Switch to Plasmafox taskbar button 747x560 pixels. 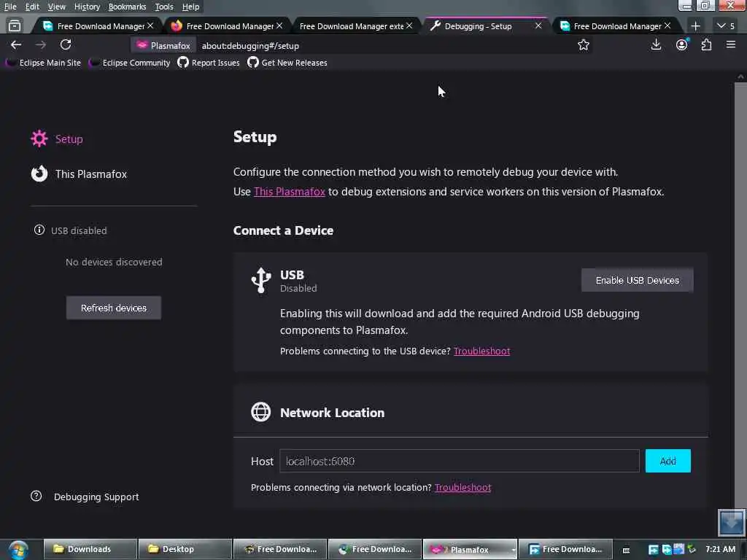click(470, 549)
